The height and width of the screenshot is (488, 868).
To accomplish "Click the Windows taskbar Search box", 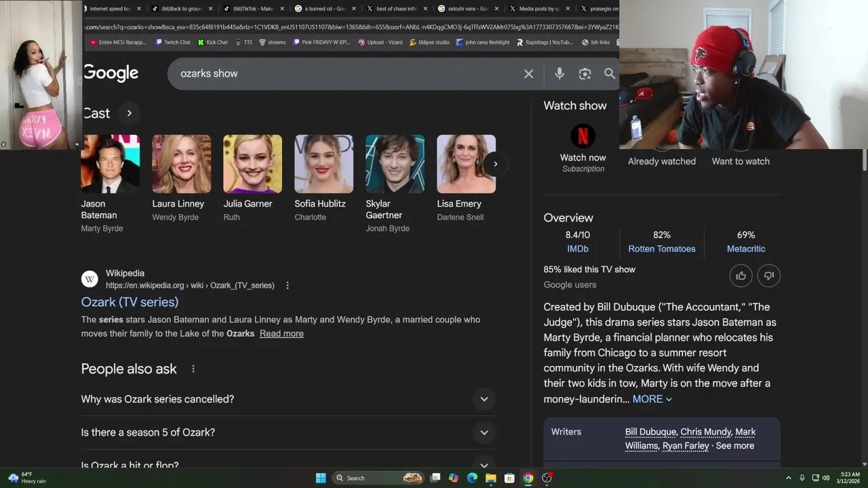I will click(378, 478).
